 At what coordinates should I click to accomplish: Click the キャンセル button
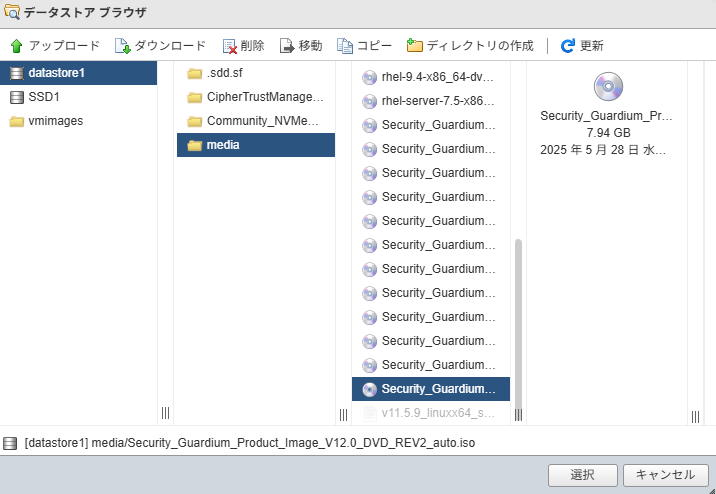(666, 475)
